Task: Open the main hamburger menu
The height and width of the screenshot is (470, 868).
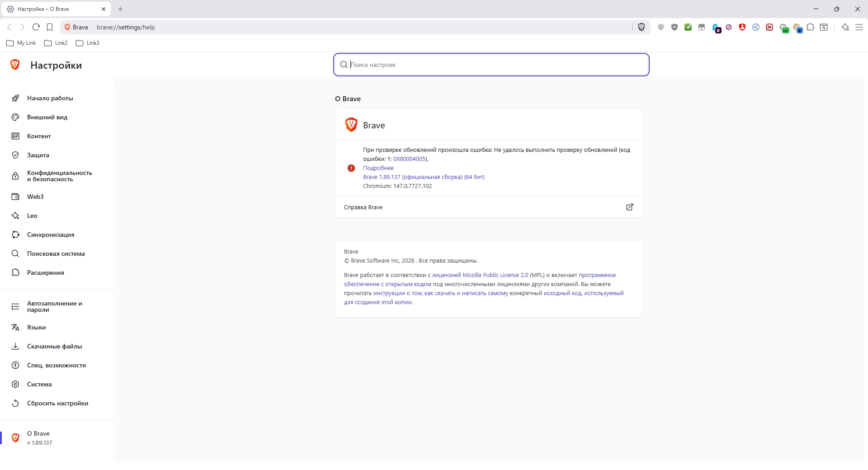Action: (x=859, y=27)
